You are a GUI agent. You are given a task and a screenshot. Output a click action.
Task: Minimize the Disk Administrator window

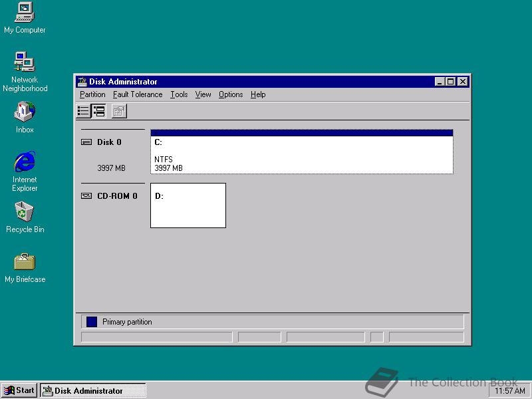(x=440, y=82)
